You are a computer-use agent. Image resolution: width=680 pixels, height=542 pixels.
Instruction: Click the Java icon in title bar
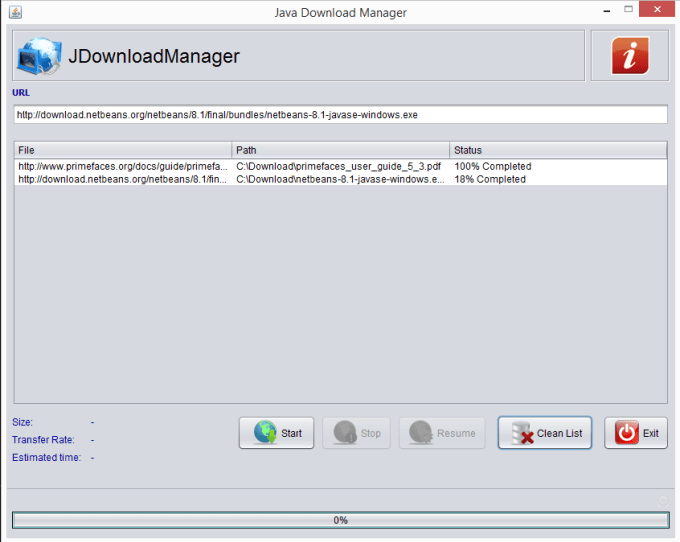[x=15, y=12]
